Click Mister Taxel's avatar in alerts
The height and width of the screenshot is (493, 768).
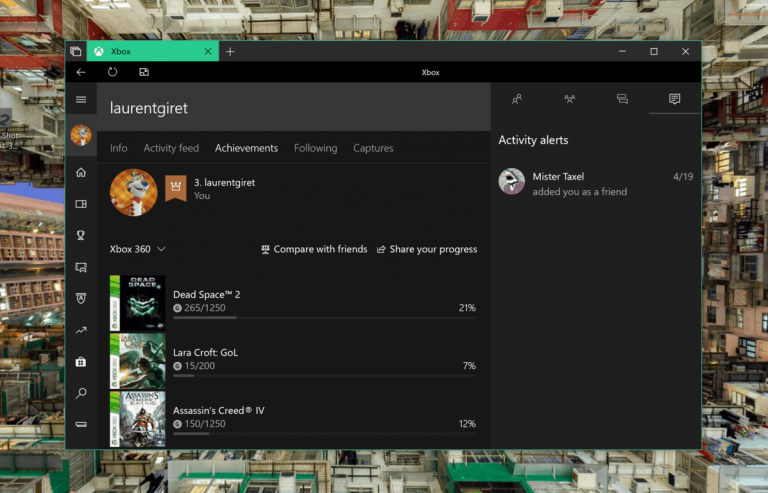point(511,181)
